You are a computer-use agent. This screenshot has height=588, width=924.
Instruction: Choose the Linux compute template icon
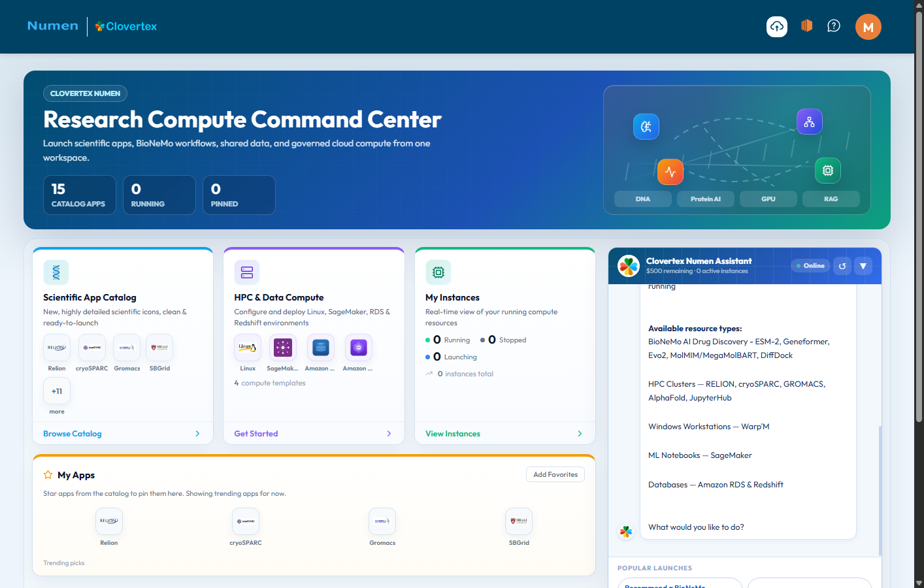pos(248,348)
